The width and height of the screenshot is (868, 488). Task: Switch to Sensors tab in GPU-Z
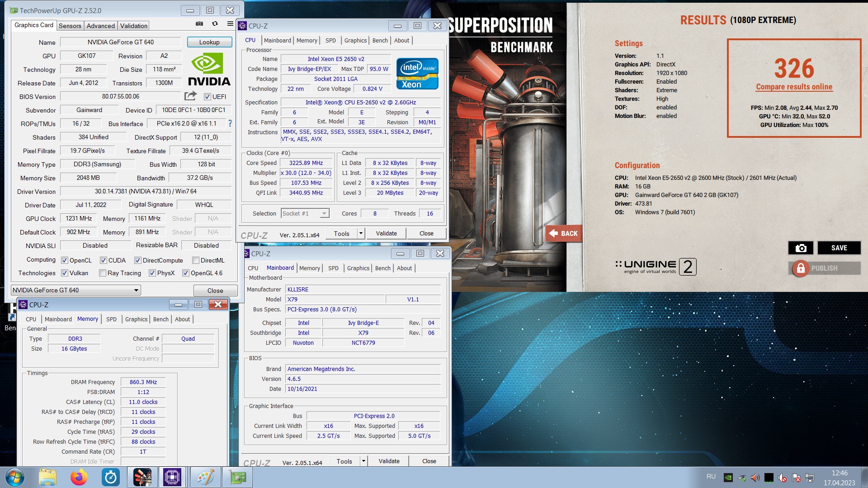[70, 26]
